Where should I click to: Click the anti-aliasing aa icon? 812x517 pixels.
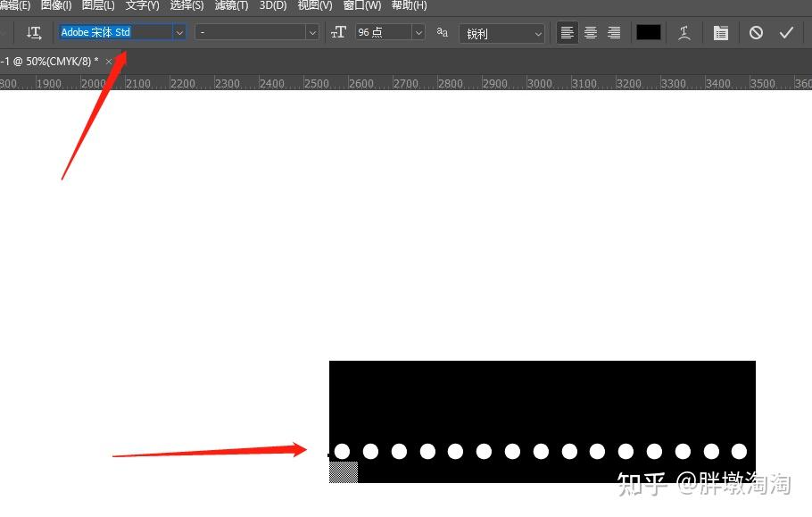coord(442,32)
